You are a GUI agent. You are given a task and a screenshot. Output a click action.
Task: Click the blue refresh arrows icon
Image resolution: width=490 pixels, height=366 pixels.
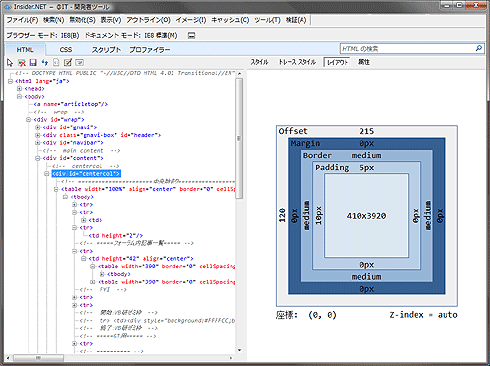click(45, 62)
